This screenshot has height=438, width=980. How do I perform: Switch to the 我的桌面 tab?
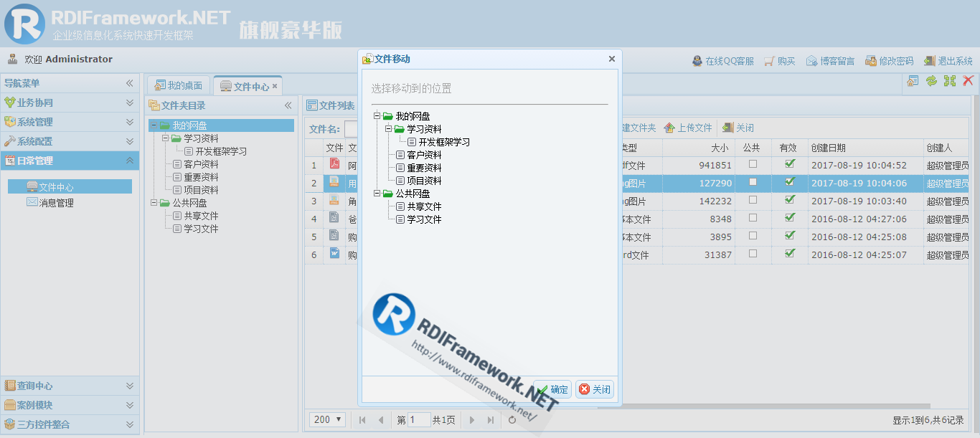[x=179, y=86]
